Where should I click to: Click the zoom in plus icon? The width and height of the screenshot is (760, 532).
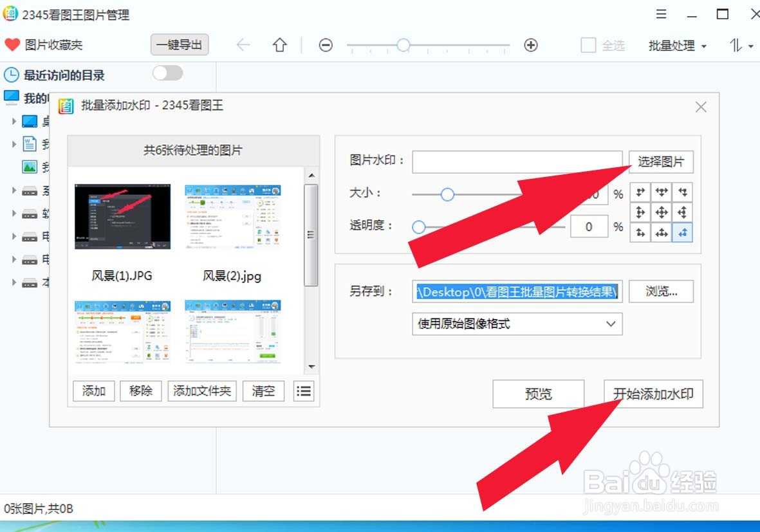point(531,45)
